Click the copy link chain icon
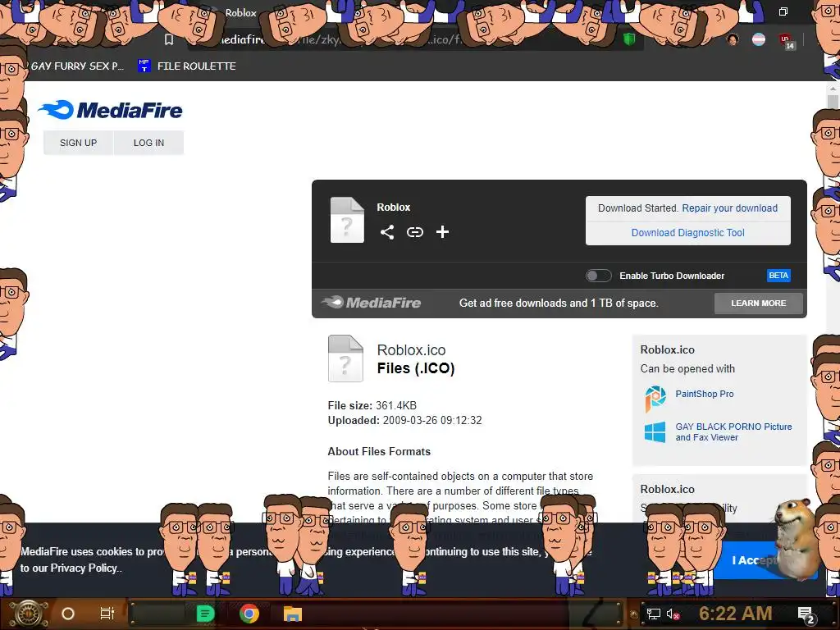Viewport: 840px width, 630px height. click(414, 232)
